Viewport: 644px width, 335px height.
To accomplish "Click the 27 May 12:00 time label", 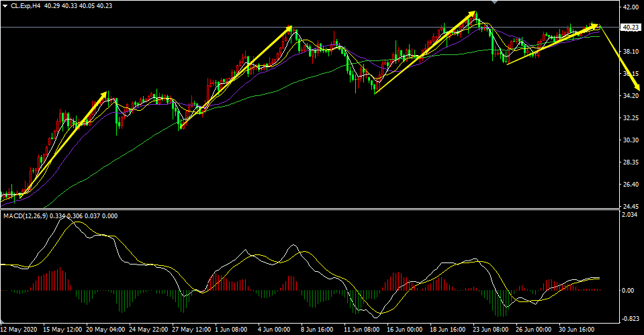I will coord(191,330).
